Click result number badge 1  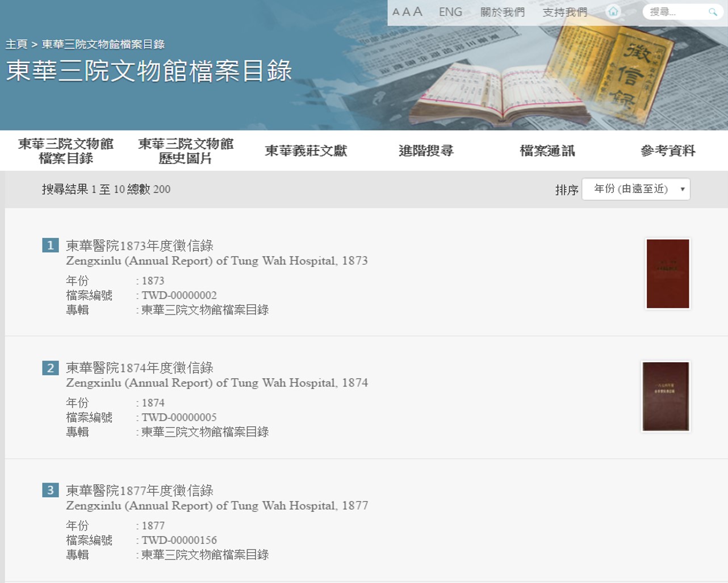click(x=51, y=245)
